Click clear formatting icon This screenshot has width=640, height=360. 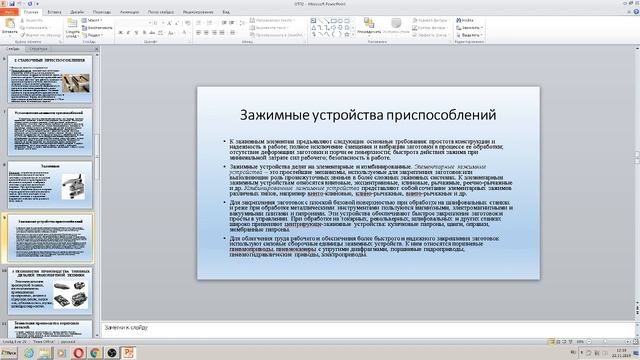pos(187,23)
